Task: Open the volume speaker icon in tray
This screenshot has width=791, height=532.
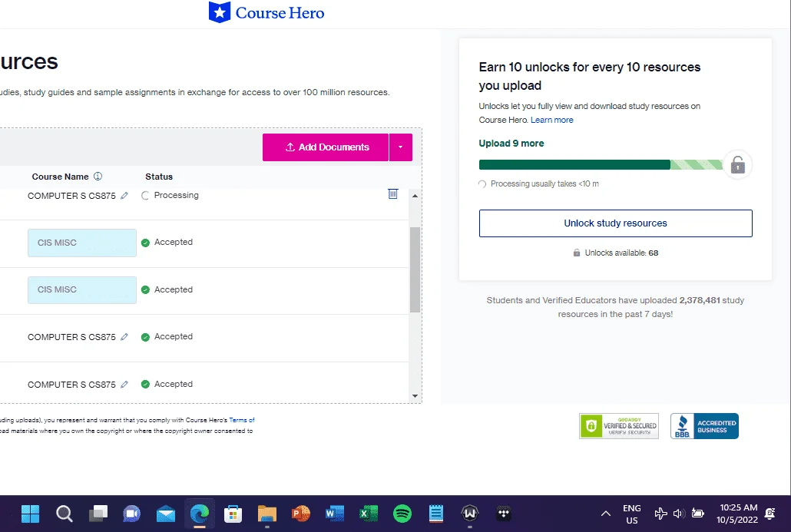Action: point(679,514)
